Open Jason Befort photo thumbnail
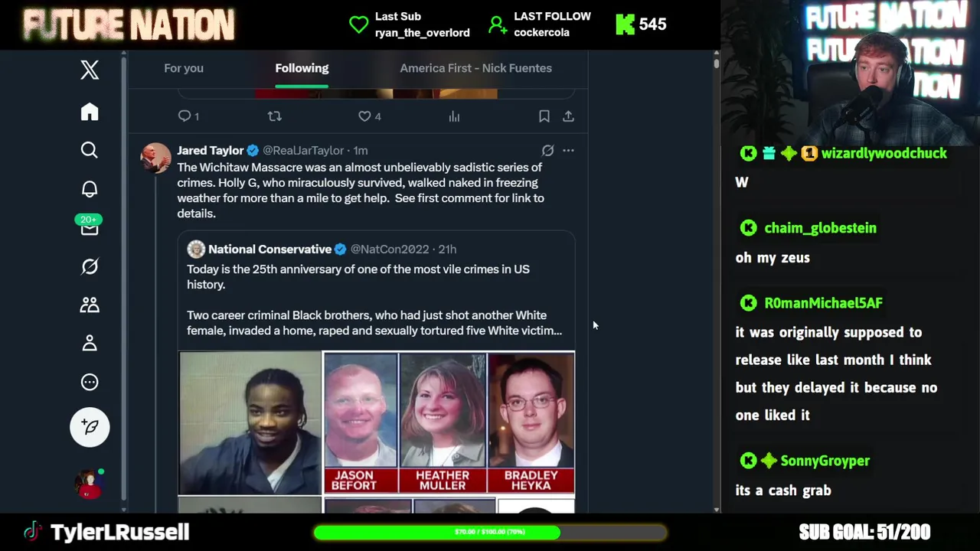This screenshot has width=980, height=551. tap(361, 422)
